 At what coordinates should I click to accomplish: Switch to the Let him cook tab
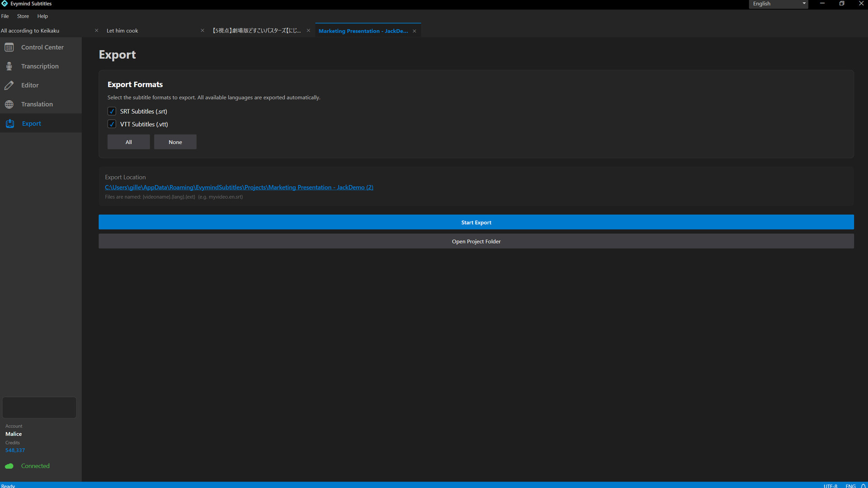coord(123,31)
